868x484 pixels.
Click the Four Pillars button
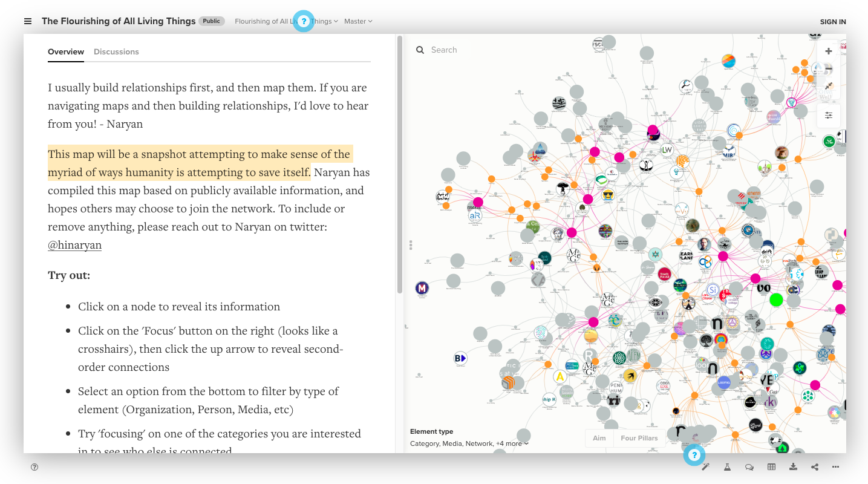click(x=639, y=438)
